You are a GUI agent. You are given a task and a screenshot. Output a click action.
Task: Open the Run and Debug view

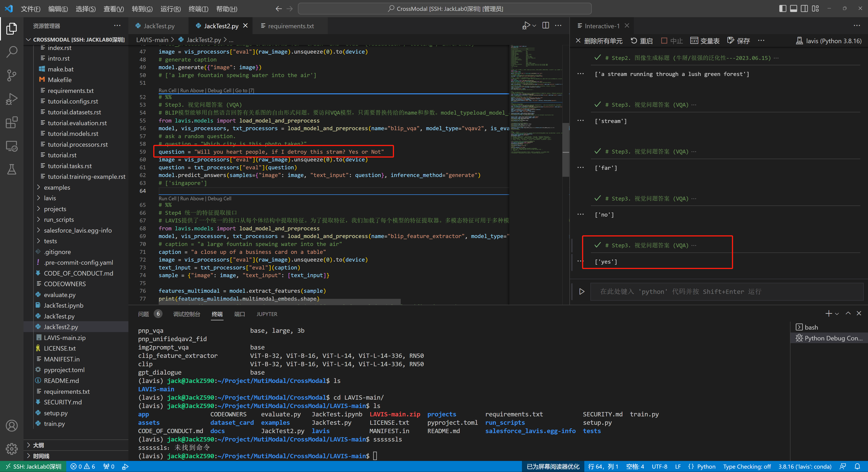(x=12, y=99)
